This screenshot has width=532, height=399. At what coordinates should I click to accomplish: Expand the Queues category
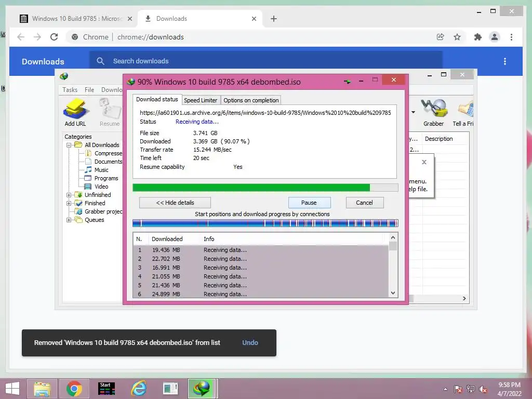(69, 220)
